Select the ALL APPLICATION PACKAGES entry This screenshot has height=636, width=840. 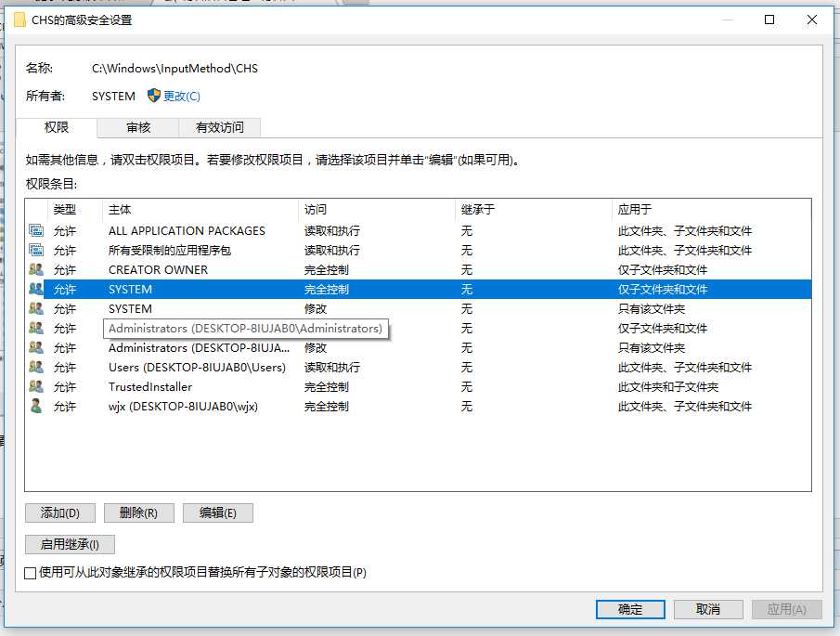click(418, 231)
